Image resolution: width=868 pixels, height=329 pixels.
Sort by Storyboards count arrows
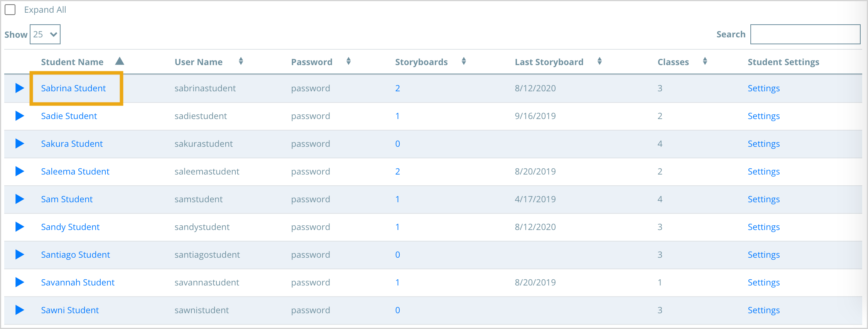pos(464,61)
